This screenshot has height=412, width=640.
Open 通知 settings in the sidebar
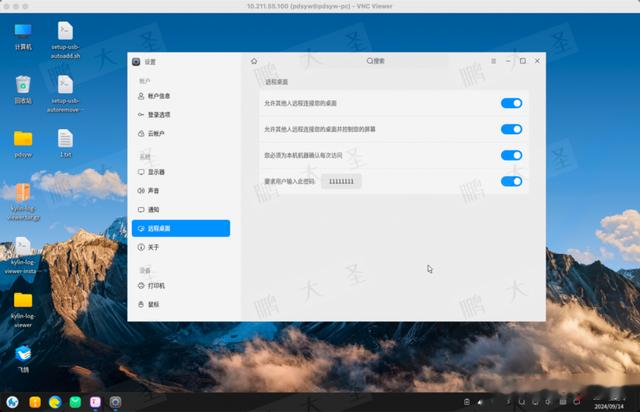coord(181,209)
